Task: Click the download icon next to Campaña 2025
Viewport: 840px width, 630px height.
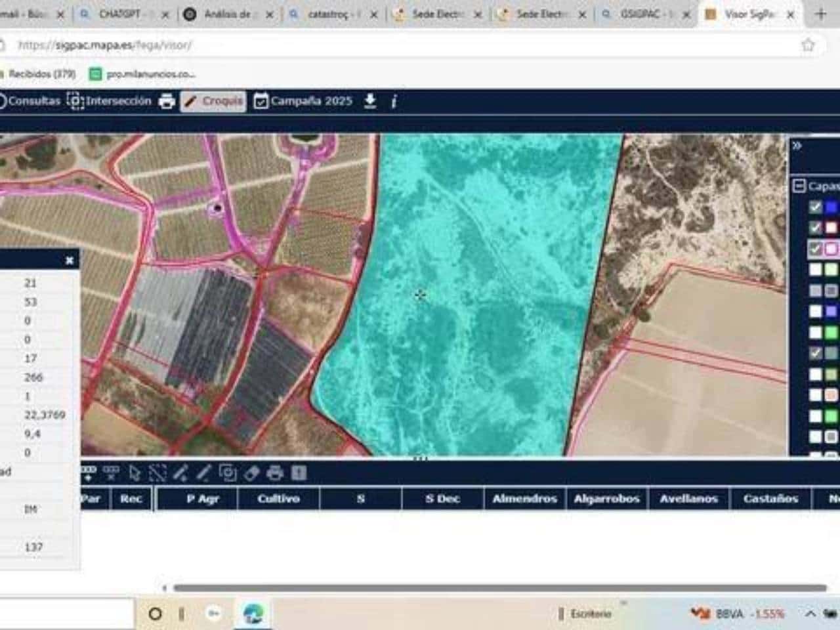Action: [369, 100]
